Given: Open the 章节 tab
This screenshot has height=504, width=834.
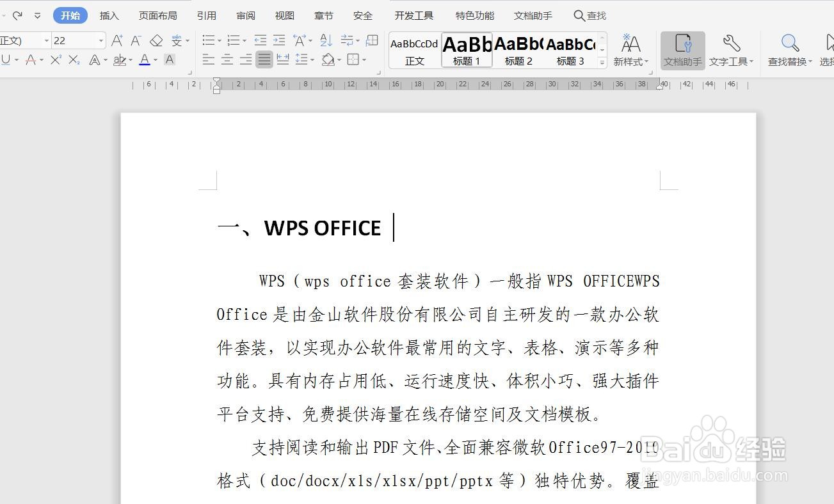Looking at the screenshot, I should pos(324,15).
